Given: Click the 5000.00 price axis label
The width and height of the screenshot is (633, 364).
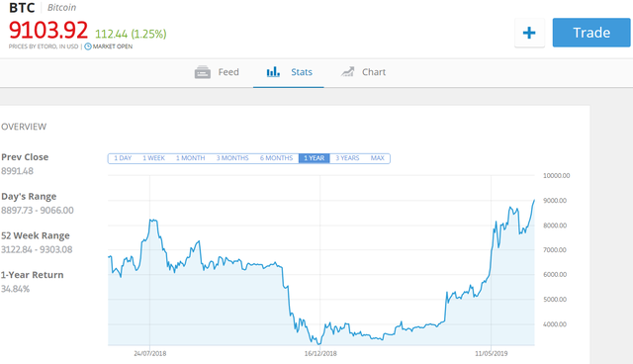Looking at the screenshot, I should coord(555,300).
